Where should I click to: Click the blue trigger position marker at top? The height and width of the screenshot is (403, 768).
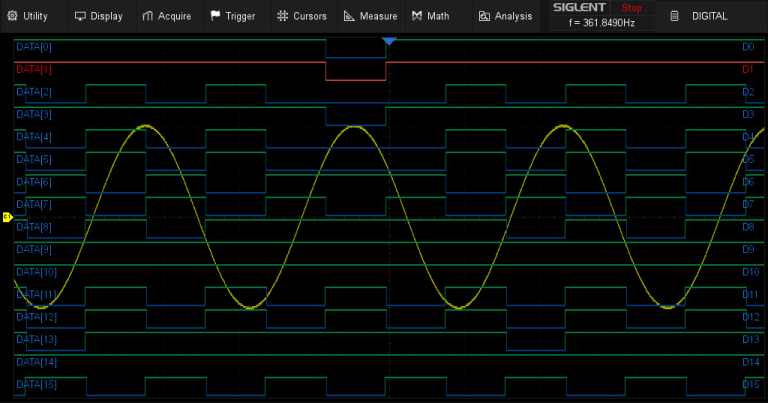pos(389,40)
